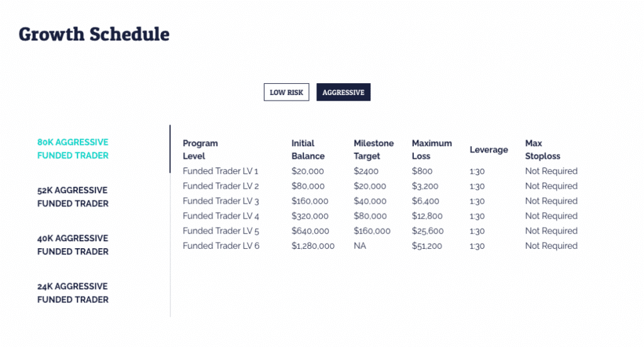Click Funded Trader LV 3 row label
The height and width of the screenshot is (347, 644).
click(221, 201)
